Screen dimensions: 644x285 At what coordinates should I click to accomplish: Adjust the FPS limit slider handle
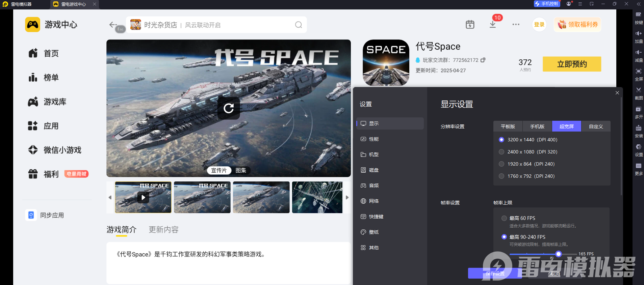559,254
